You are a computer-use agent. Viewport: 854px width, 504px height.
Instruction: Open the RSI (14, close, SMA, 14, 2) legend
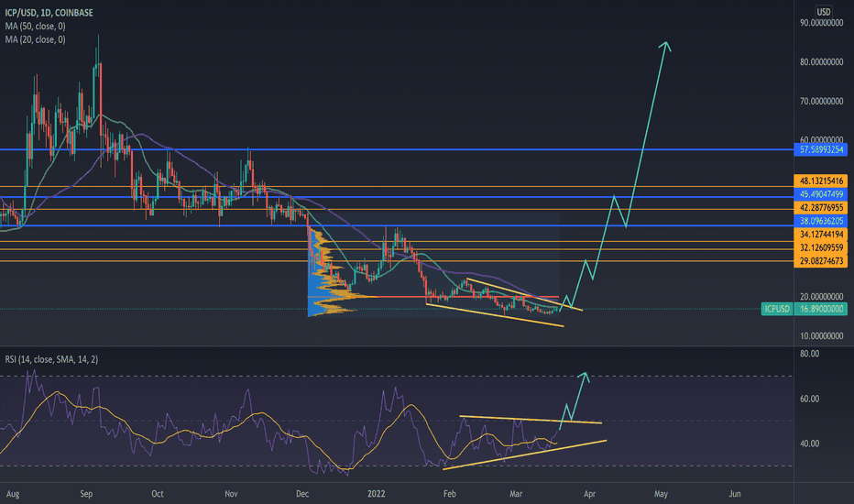click(51, 359)
